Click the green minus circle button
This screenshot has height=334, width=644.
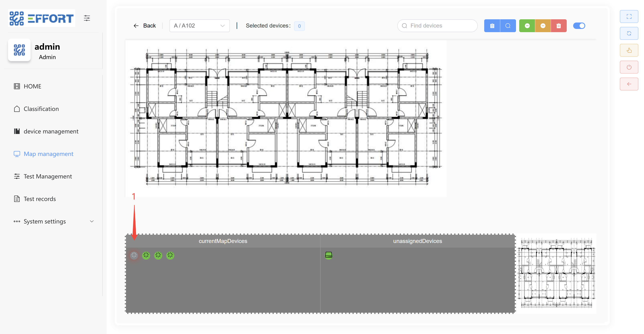527,26
